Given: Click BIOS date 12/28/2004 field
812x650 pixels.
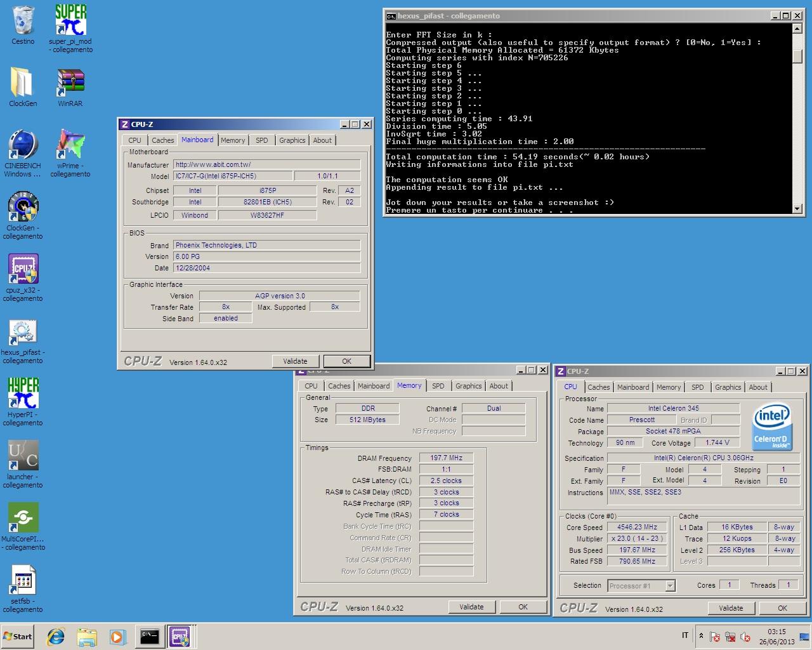Looking at the screenshot, I should point(267,268).
